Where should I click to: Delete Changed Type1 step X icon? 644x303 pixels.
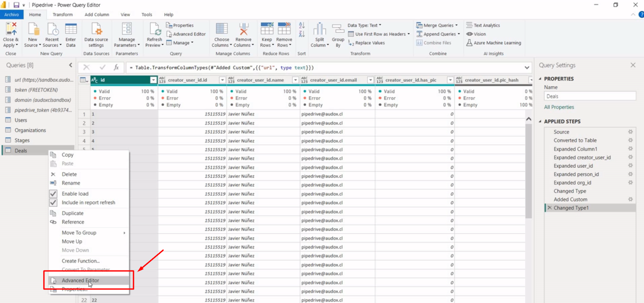click(549, 208)
